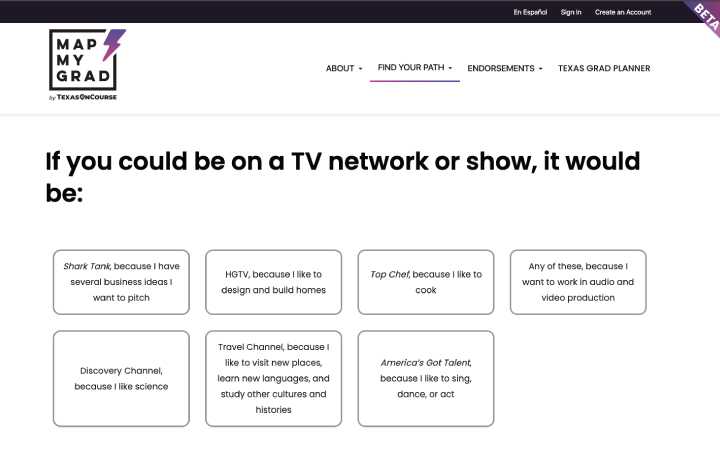Expand the About dropdown menu
This screenshot has width=720, height=460.
click(x=344, y=69)
